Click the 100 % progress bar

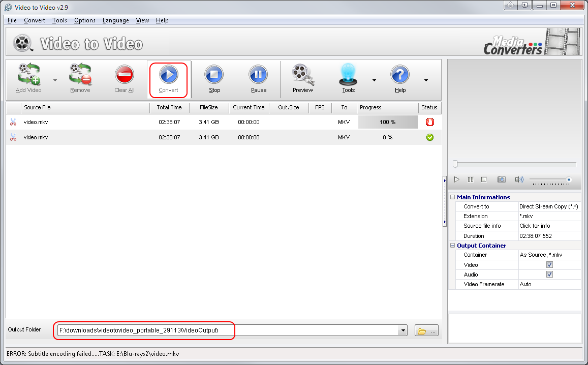[388, 122]
